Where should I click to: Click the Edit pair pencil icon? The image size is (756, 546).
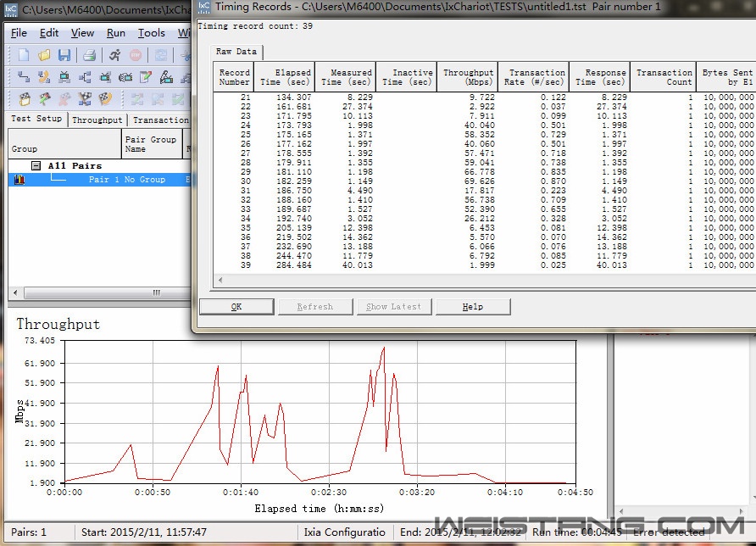coord(146,76)
